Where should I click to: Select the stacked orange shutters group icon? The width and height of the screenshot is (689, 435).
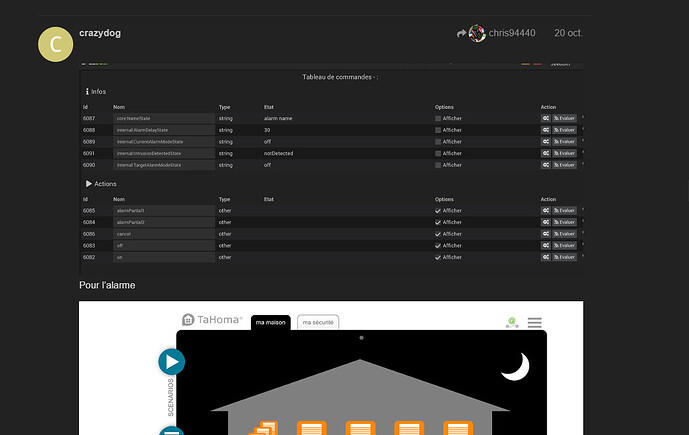[x=264, y=428]
